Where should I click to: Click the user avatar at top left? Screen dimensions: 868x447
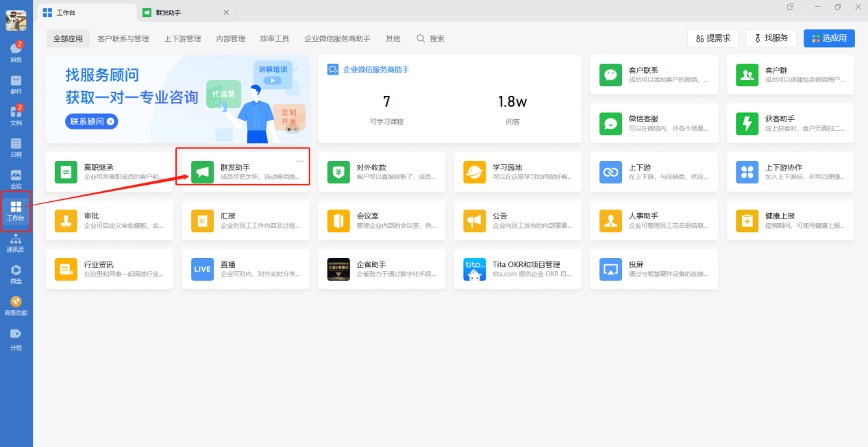[16, 21]
